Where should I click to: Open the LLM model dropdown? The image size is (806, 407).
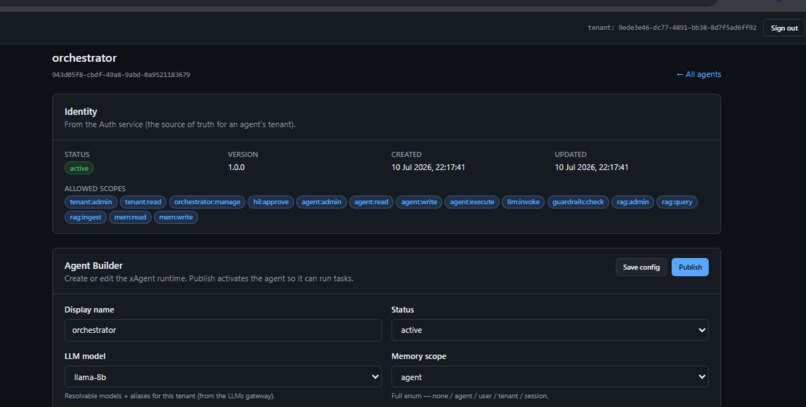tap(223, 377)
